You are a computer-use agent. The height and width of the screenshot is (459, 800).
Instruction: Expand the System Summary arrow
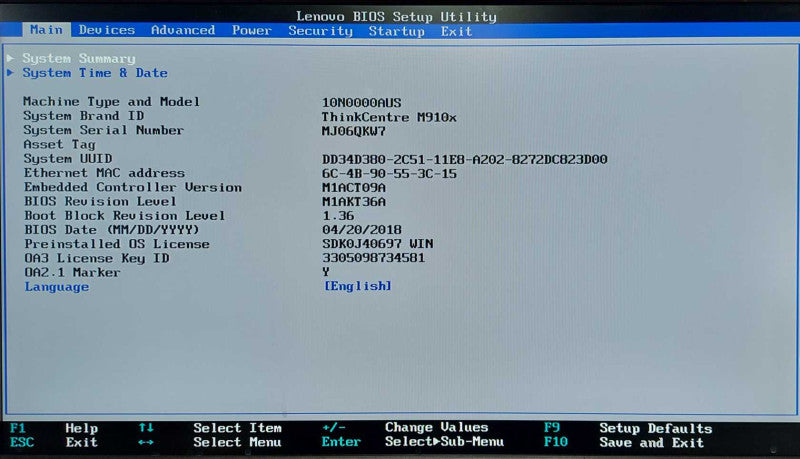[x=10, y=58]
